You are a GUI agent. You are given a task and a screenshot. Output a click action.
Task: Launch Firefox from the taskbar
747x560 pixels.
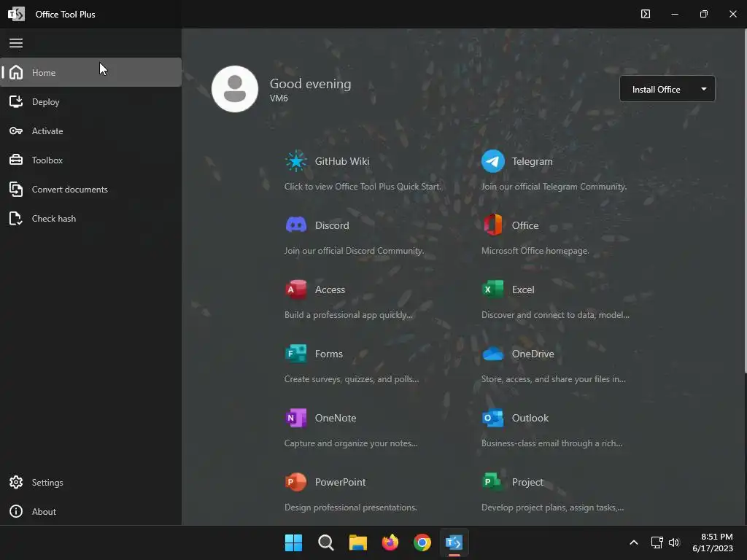click(x=390, y=542)
